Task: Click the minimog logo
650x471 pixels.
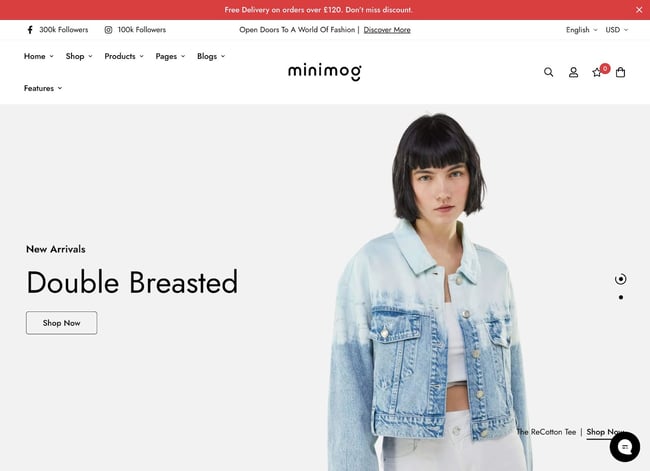Action: (x=325, y=71)
